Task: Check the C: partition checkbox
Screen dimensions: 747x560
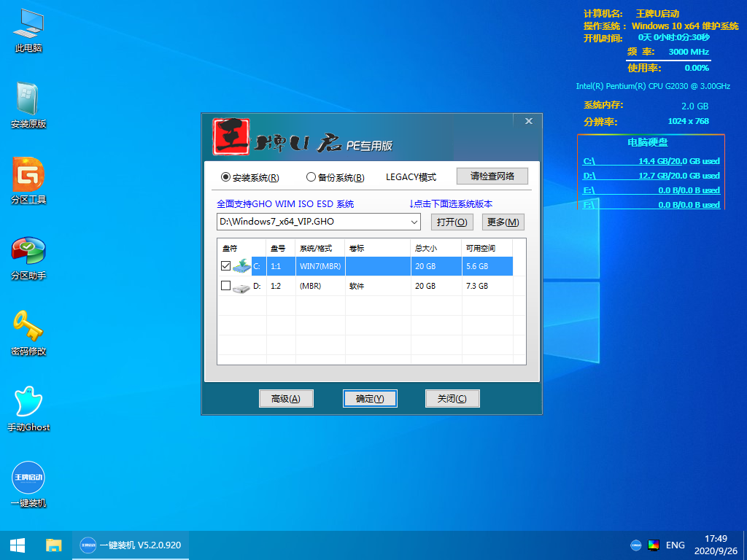Action: point(226,265)
